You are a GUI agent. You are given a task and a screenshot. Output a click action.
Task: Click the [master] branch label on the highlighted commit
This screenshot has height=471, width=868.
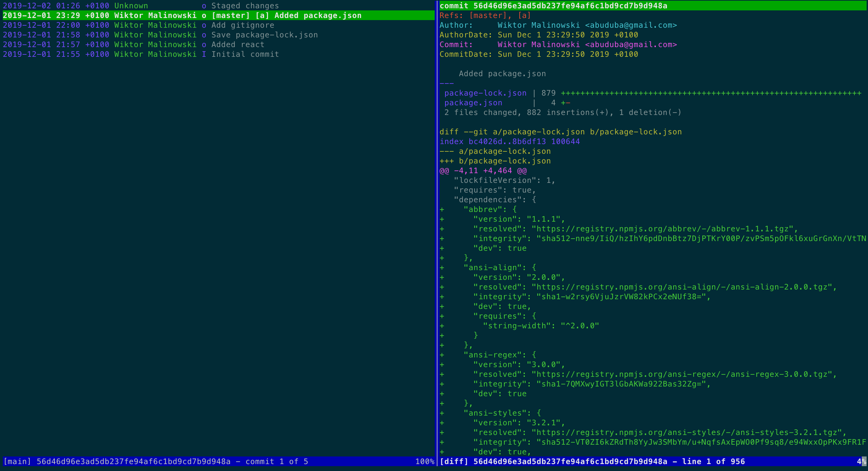click(231, 15)
